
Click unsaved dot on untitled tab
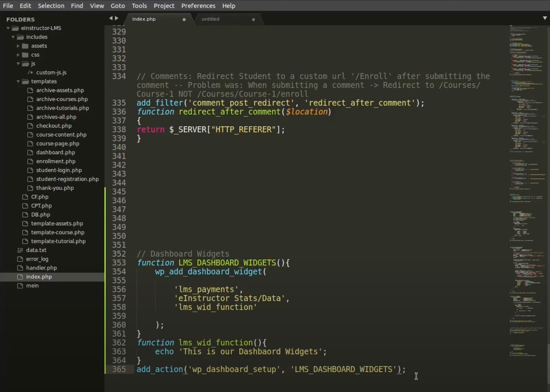point(253,19)
